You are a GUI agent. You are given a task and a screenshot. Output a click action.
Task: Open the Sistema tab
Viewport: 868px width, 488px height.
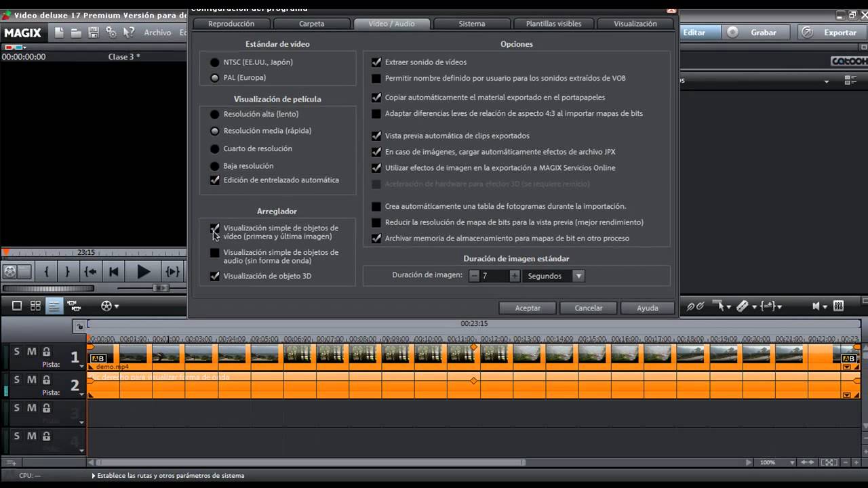point(471,24)
